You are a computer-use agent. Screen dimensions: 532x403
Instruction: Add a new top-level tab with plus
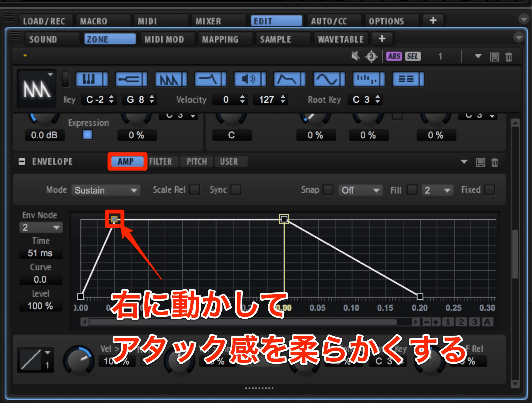point(433,21)
